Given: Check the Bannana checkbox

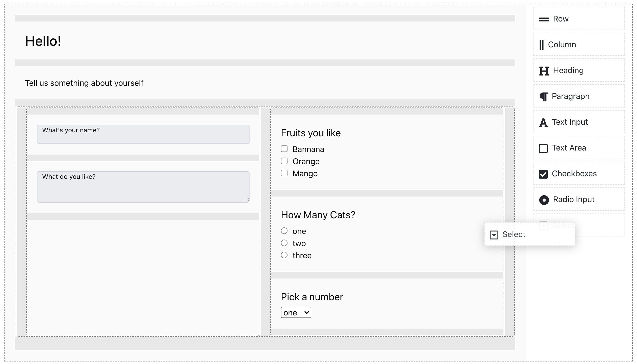Looking at the screenshot, I should click(284, 149).
